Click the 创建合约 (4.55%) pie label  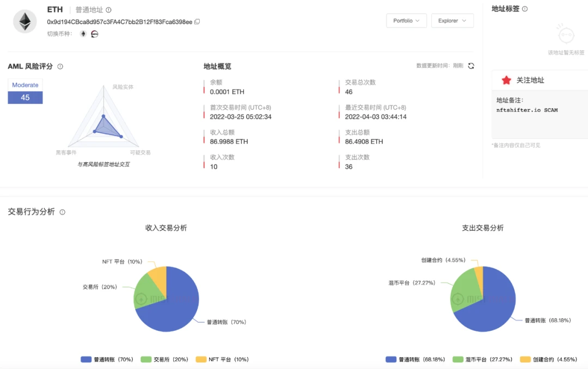click(x=443, y=260)
